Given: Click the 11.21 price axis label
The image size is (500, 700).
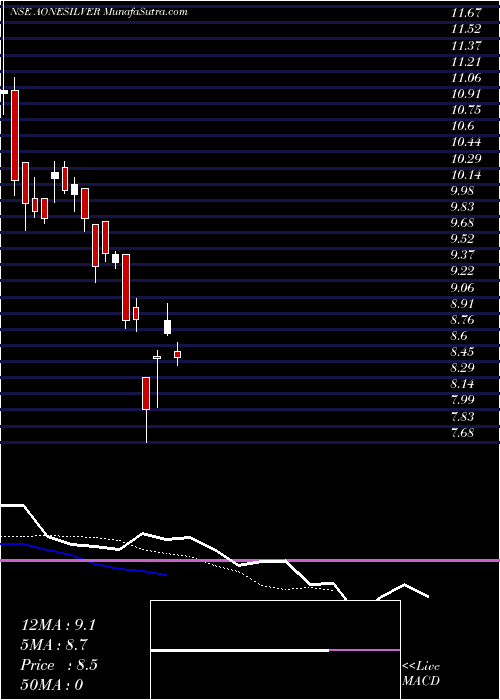Looking at the screenshot, I should pos(466,61).
